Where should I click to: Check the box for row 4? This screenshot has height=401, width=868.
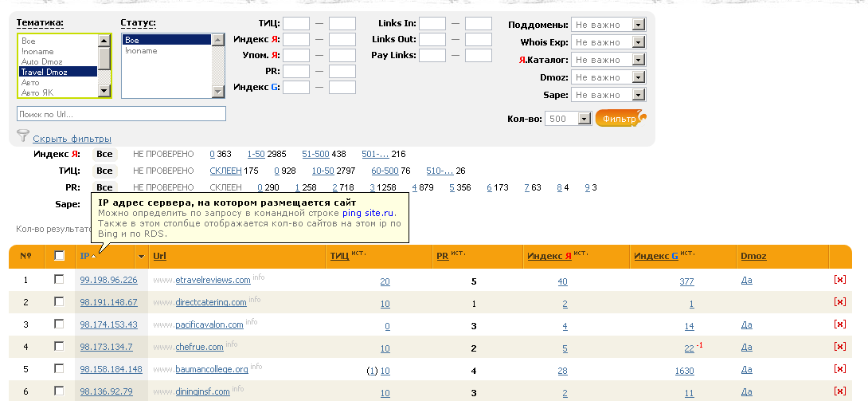(59, 346)
